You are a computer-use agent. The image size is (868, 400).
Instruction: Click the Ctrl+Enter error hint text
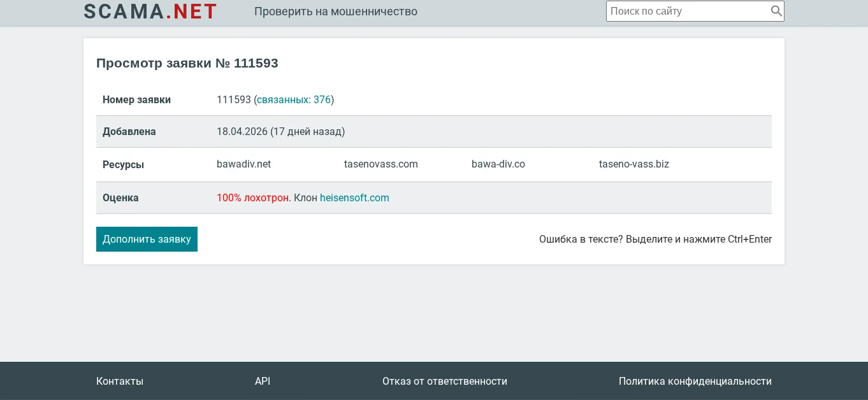[x=655, y=239]
